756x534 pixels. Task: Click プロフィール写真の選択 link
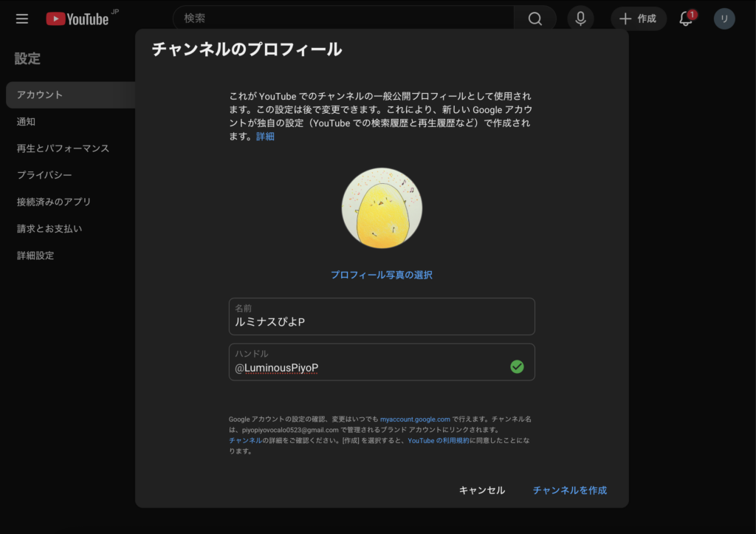point(381,275)
